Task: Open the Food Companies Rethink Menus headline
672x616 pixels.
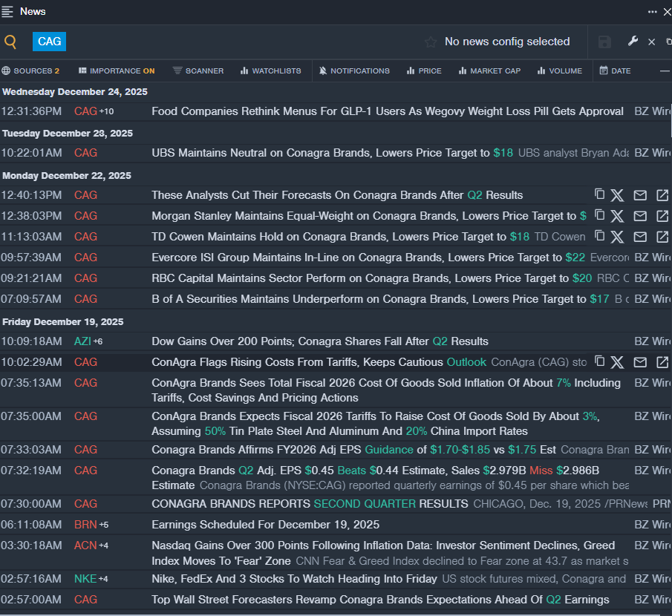Action: tap(388, 111)
